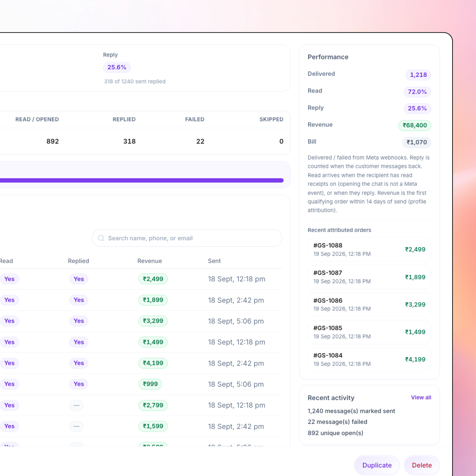Click '892 unique open(s)' activity entry

(335, 433)
